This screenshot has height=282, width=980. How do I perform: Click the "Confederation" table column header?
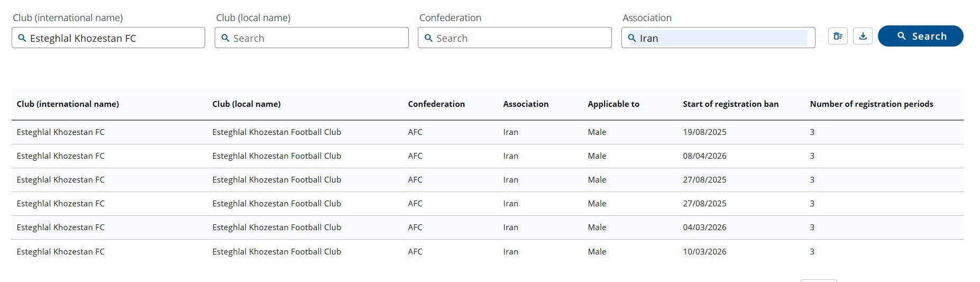tap(436, 104)
